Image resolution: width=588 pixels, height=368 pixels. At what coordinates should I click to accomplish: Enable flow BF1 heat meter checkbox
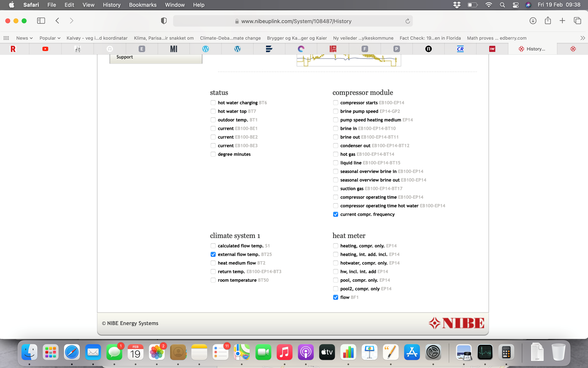coord(336,297)
